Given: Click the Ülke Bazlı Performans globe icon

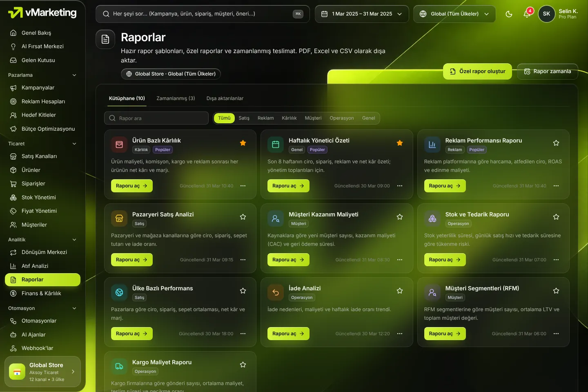Looking at the screenshot, I should pos(119,292).
